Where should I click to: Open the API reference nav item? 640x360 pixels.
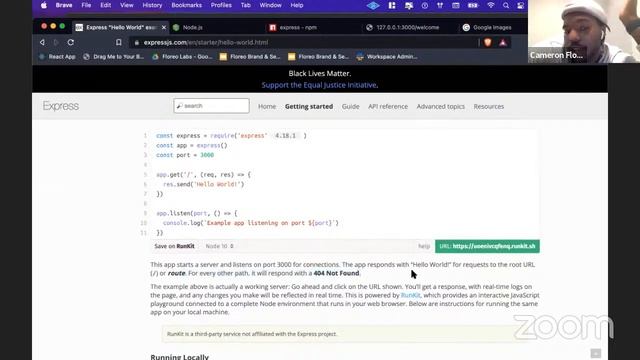[388, 107]
